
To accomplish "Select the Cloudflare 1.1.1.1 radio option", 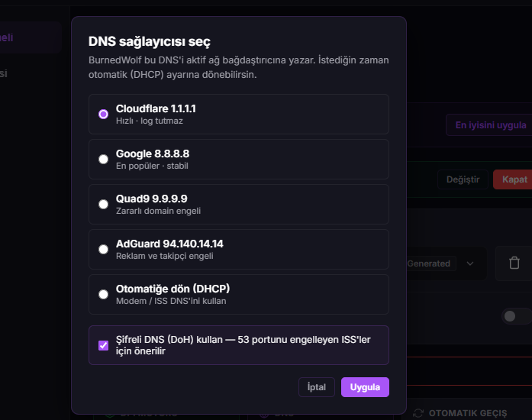I will click(x=104, y=114).
